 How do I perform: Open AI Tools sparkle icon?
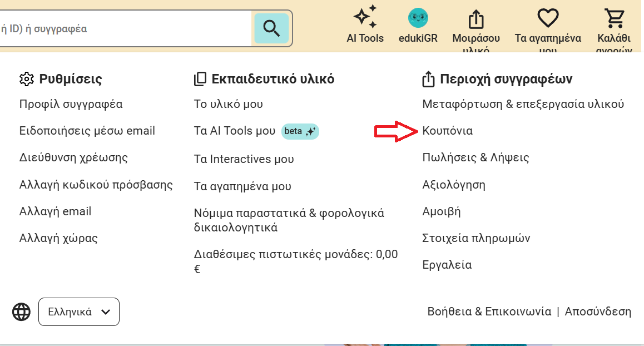point(365,17)
